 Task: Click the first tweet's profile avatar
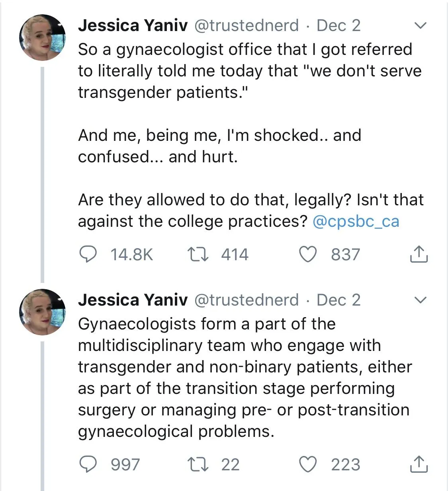42,37
